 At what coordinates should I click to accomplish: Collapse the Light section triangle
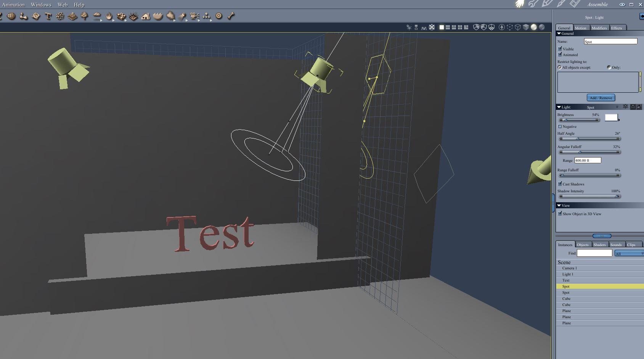[x=559, y=107]
